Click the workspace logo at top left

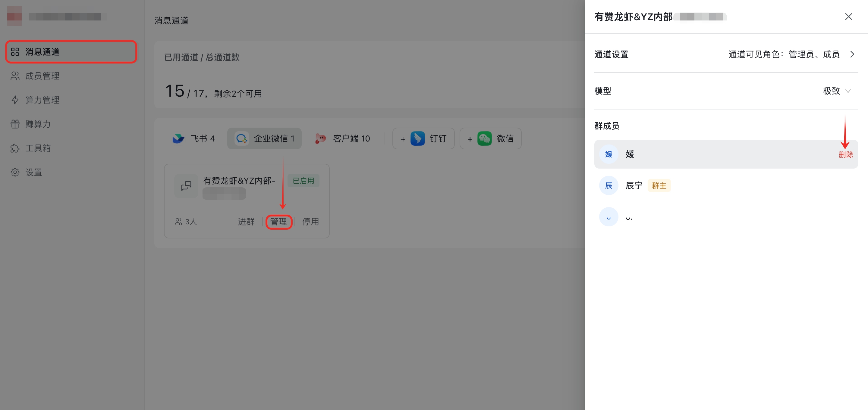click(x=14, y=15)
